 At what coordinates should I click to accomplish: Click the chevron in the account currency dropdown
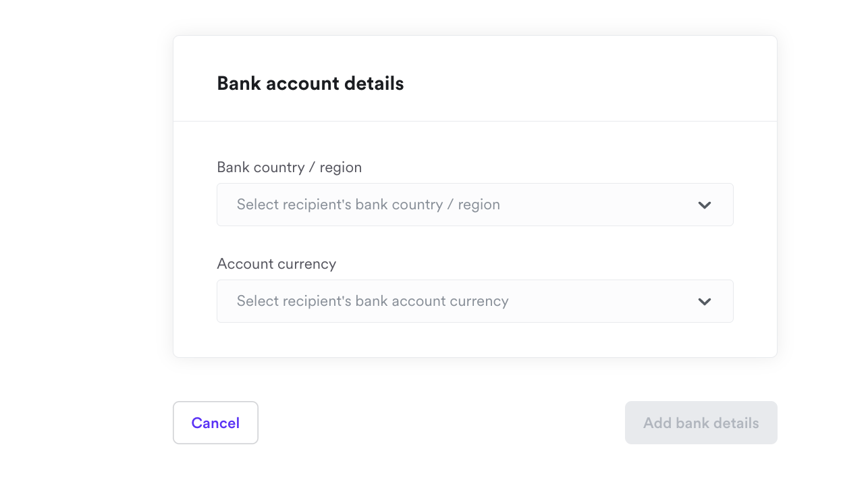(705, 302)
